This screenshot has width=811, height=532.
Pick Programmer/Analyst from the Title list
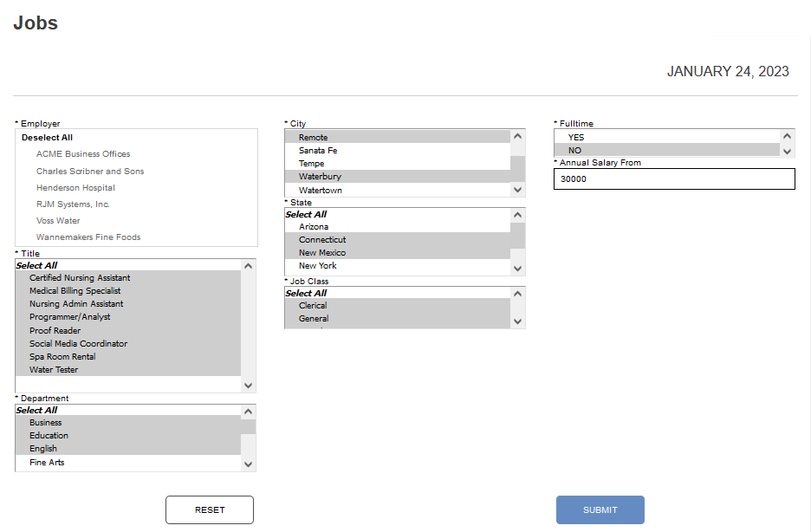[71, 317]
